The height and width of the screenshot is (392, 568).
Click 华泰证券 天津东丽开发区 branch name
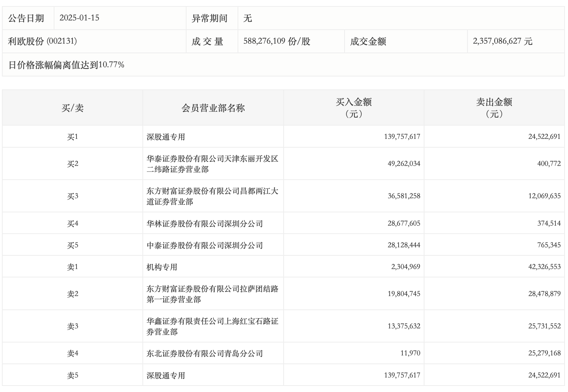click(212, 164)
